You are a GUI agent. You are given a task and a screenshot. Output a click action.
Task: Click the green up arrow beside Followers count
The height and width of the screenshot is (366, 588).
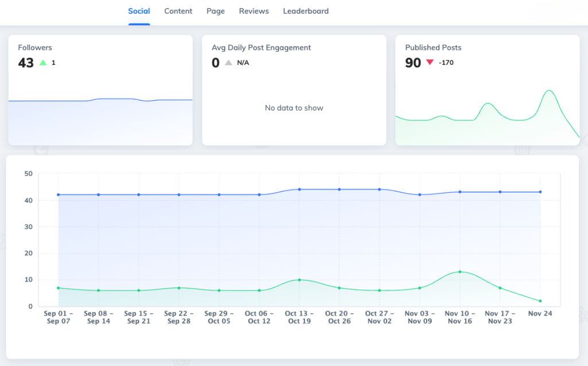click(42, 63)
